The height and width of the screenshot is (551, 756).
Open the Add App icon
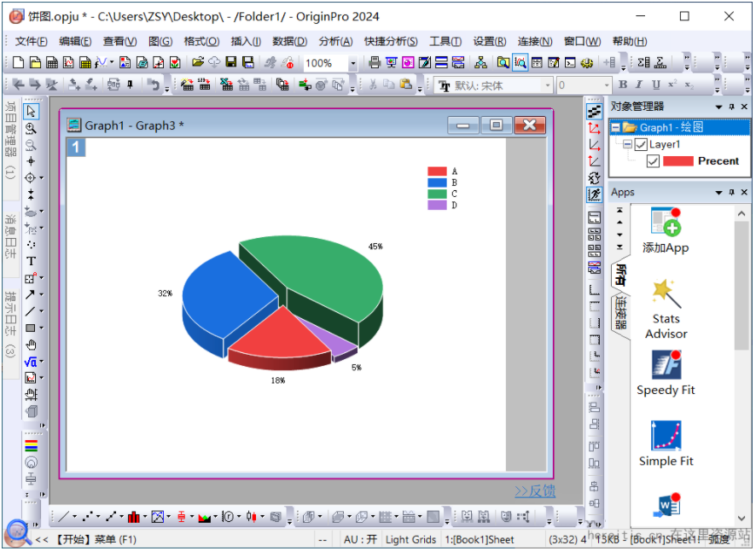click(666, 230)
